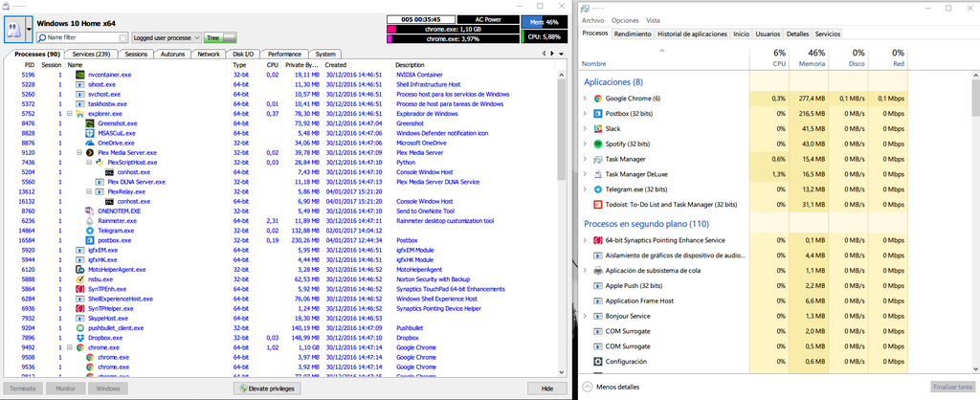This screenshot has height=400, width=980.
Task: Expand the Bonjour Service background process
Action: [585, 316]
